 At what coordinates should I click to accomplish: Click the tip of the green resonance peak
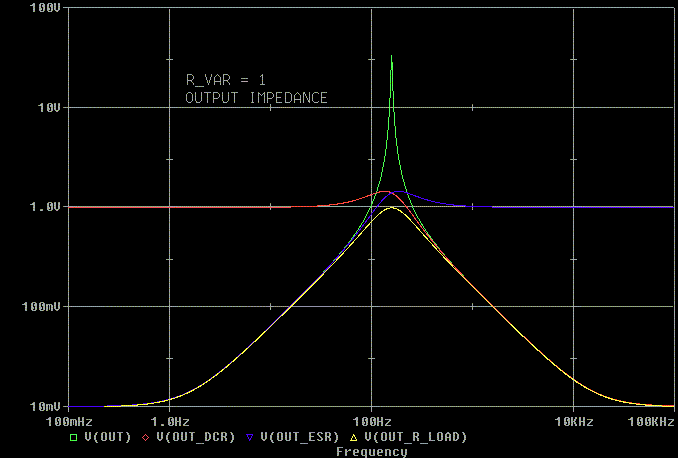[392, 57]
